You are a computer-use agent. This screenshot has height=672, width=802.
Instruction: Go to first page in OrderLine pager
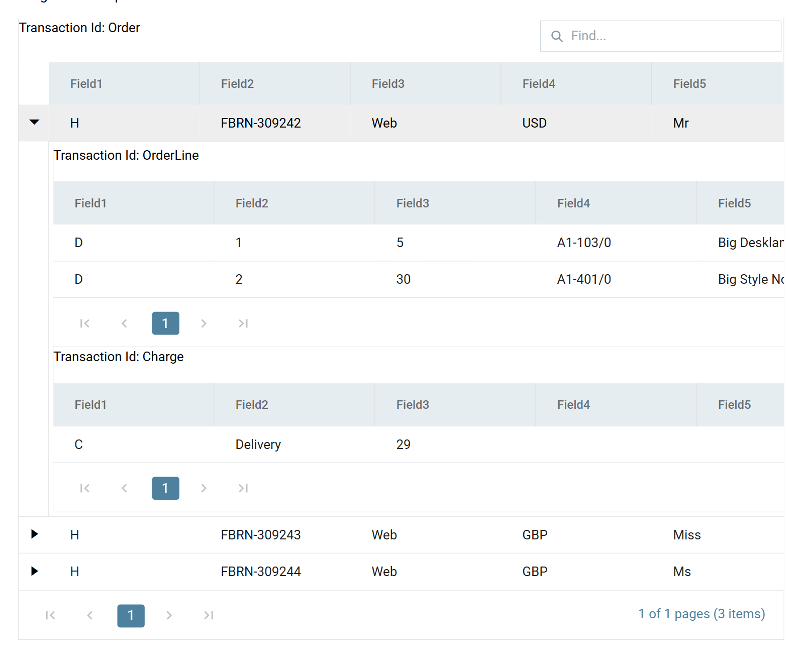[85, 323]
